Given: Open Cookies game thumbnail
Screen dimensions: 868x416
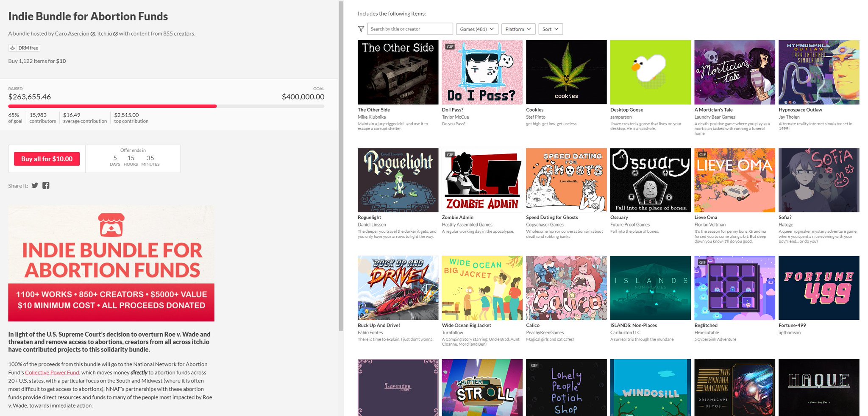Looking at the screenshot, I should (567, 72).
